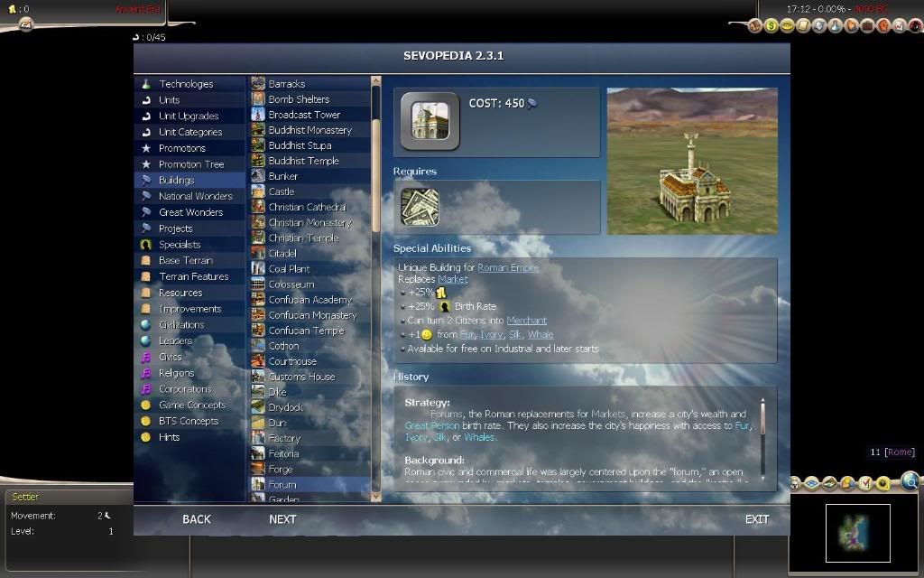Select the Units category
This screenshot has width=924, height=578.
tap(189, 99)
